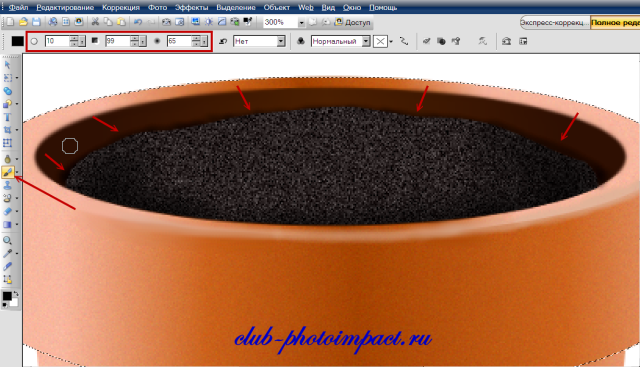Select the Paintbrush tool in the toolbox

8,172
